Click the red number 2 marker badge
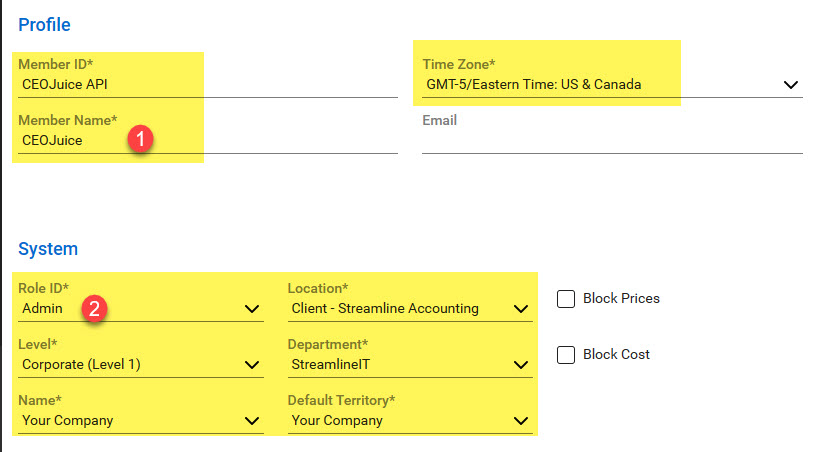817x452 pixels. [94, 309]
